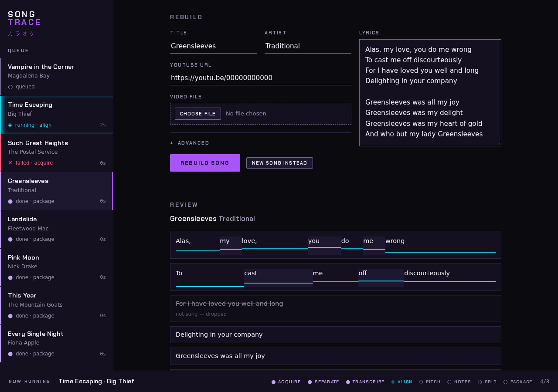The image size is (558, 392).
Task: Expand the Advanced options section
Action: pos(190,143)
